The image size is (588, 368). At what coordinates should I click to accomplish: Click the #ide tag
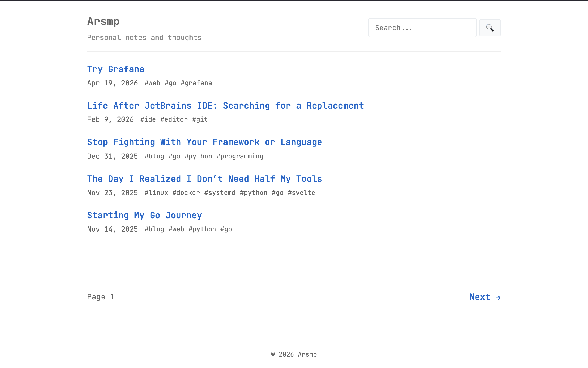click(x=148, y=119)
